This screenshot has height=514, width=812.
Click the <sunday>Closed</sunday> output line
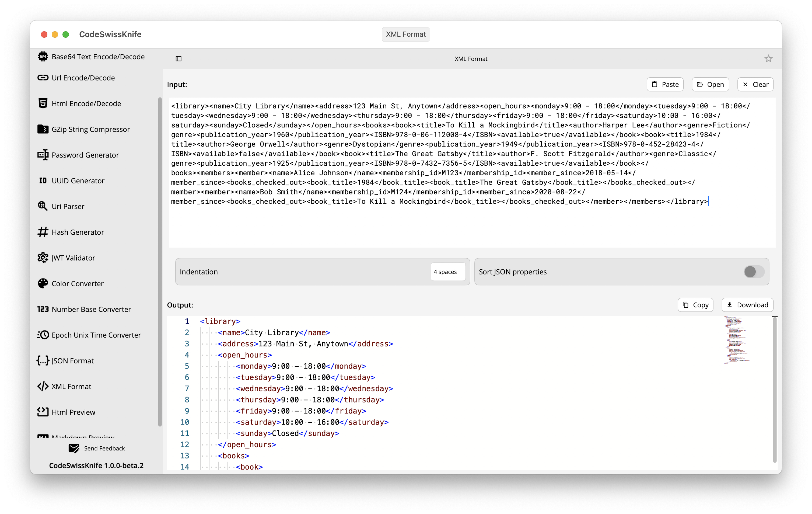tap(287, 433)
